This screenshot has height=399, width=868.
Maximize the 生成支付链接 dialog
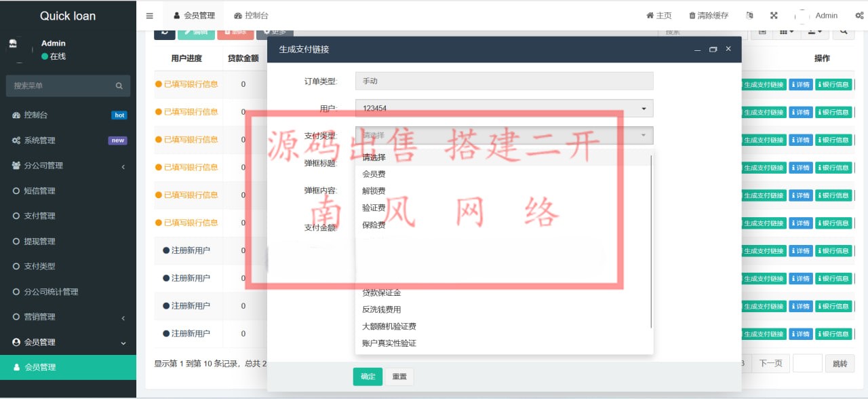713,50
